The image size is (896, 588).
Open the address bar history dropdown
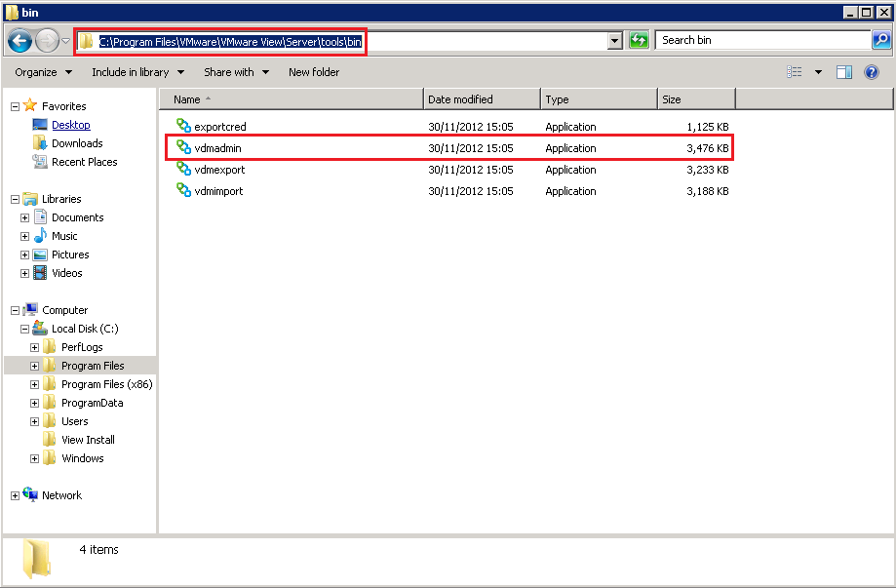(x=614, y=41)
